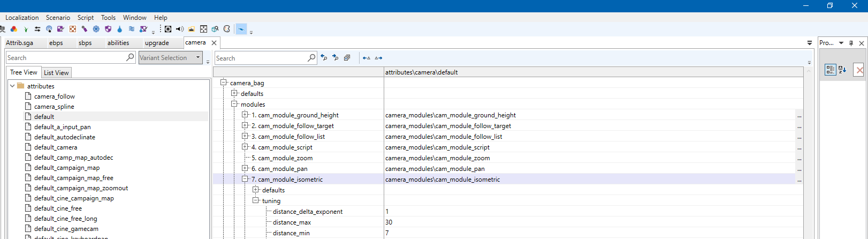Collapse the cam_module_isometric node
Screen dimensions: 868x239
pos(245,179)
